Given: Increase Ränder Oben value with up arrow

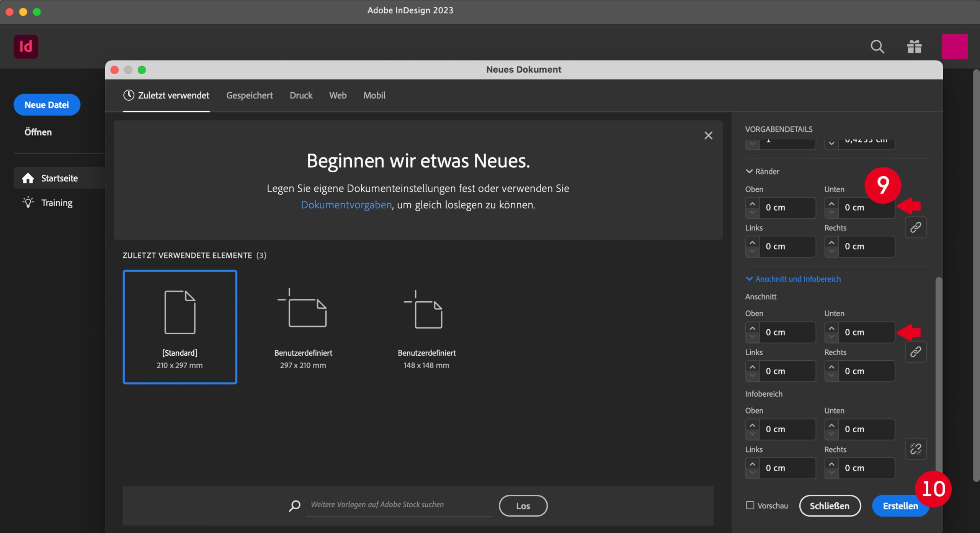Looking at the screenshot, I should point(752,204).
